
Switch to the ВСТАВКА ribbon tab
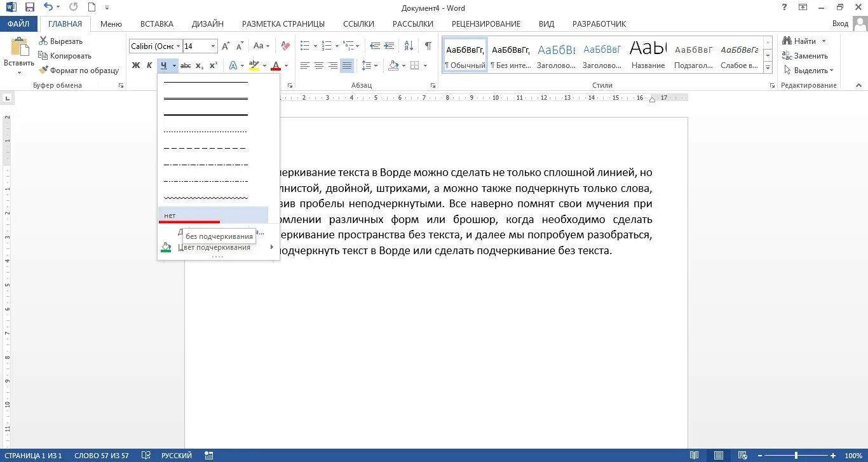156,24
